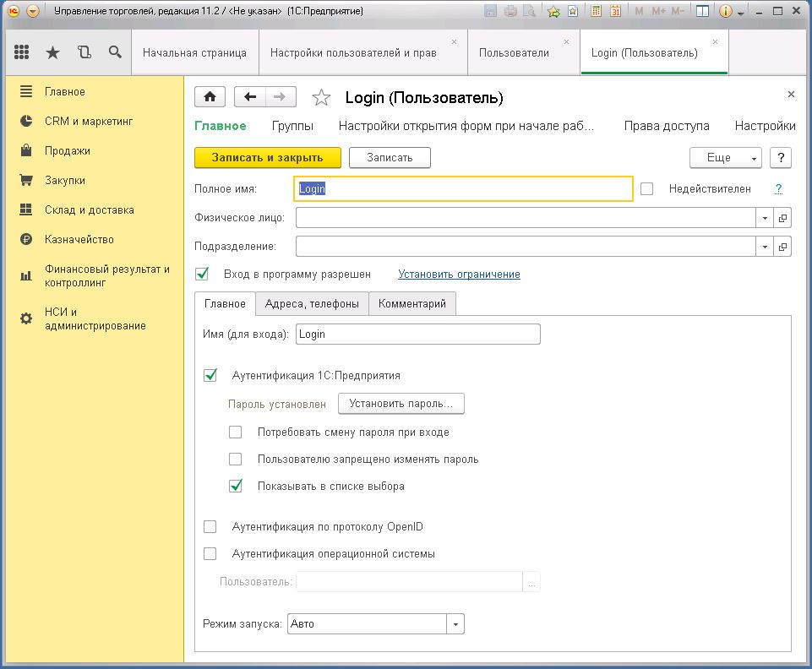The height and width of the screenshot is (669, 812).
Task: Close the Настройки пользователей и прав tab
Action: pyautogui.click(x=454, y=42)
